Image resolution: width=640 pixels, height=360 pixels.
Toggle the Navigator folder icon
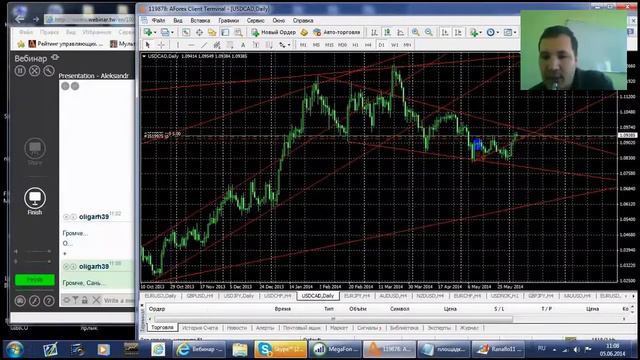click(212, 32)
